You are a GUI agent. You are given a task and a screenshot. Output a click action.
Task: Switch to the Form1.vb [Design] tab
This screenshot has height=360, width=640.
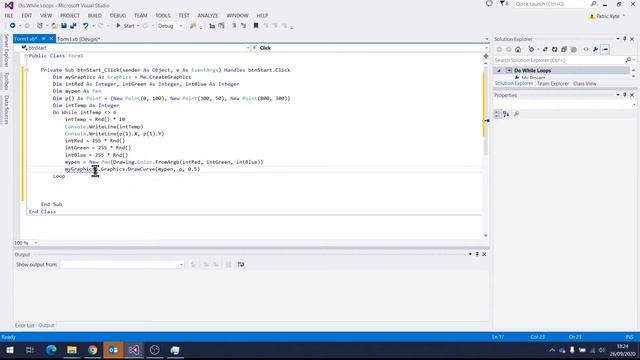coord(78,39)
